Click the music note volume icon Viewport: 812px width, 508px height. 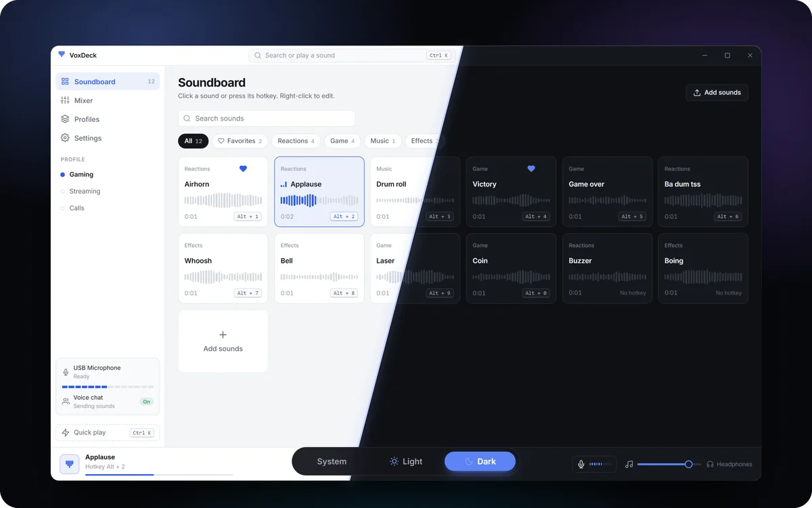pos(629,464)
